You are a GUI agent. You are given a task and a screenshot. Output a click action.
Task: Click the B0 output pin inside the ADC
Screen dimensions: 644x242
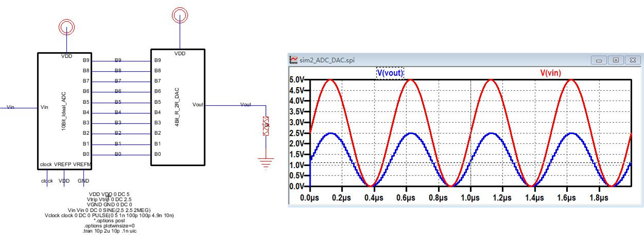(x=86, y=154)
